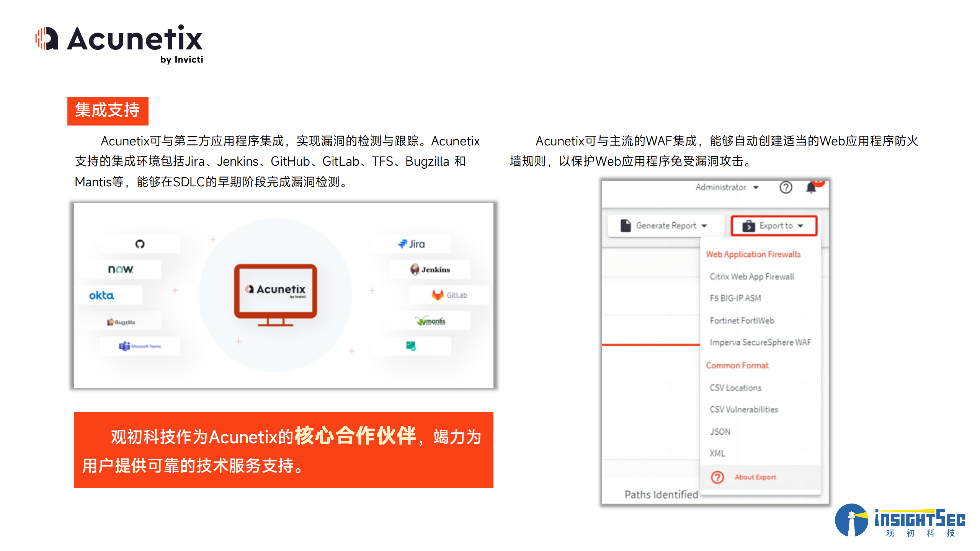Open the About Export link
The width and height of the screenshot is (980, 551).
pos(755,477)
